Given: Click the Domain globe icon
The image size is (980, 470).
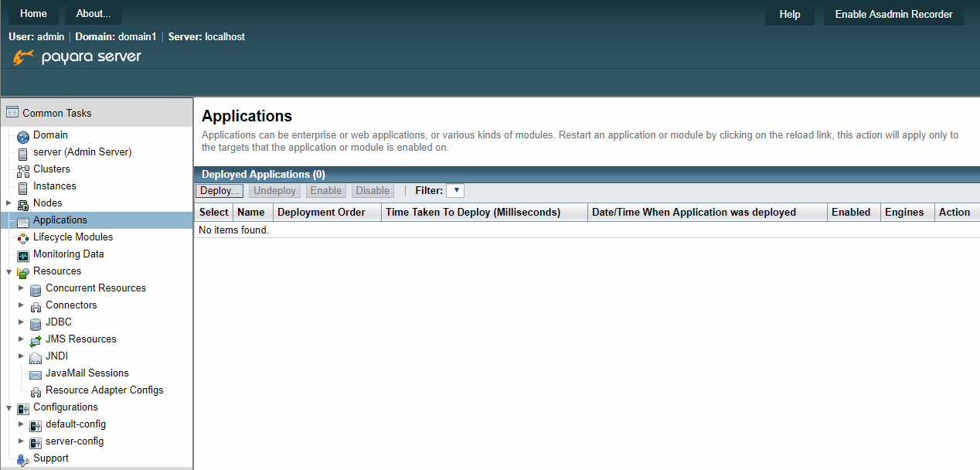Looking at the screenshot, I should [x=22, y=135].
